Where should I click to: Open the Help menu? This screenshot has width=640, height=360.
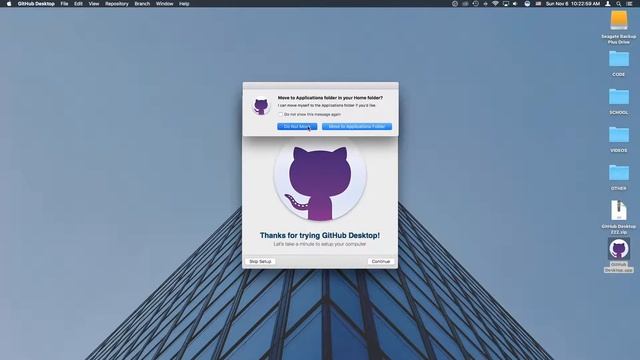pyautogui.click(x=184, y=4)
